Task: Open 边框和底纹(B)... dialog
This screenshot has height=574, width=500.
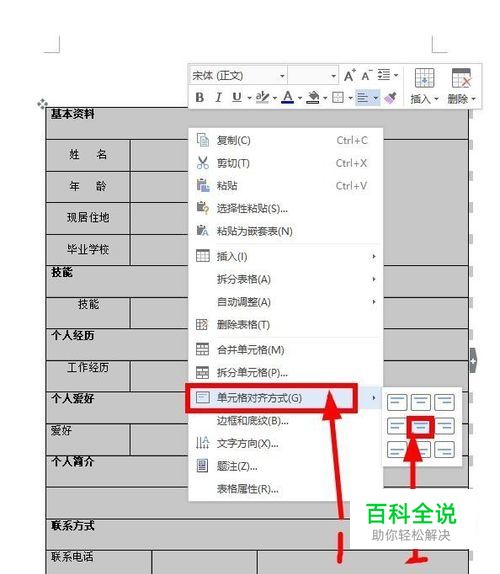Action: click(286, 421)
